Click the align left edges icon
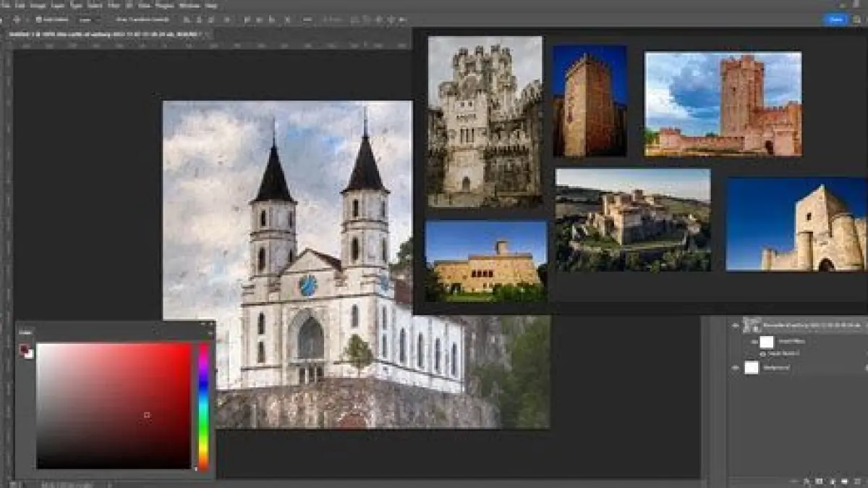Viewport: 868px width, 488px height. [x=186, y=20]
